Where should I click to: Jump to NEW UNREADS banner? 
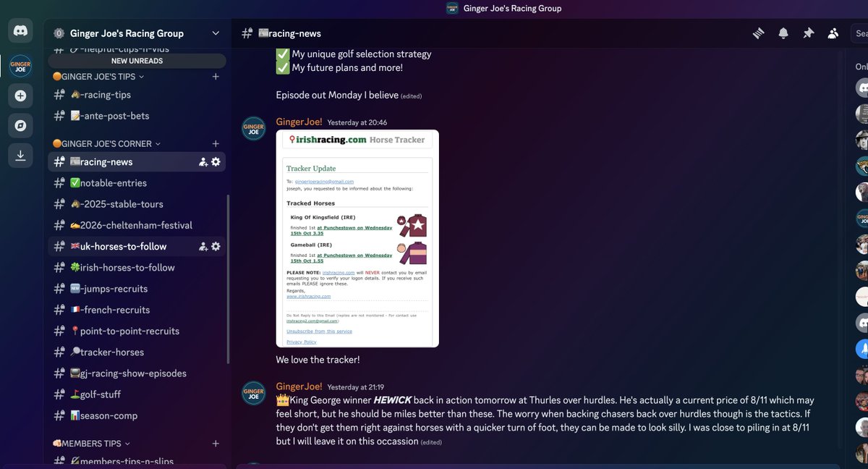137,61
